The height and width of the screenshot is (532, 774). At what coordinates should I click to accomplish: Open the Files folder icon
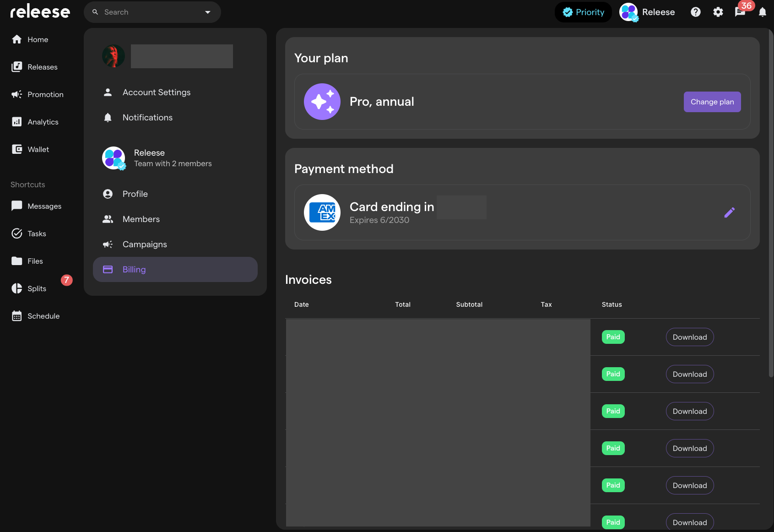click(x=17, y=261)
